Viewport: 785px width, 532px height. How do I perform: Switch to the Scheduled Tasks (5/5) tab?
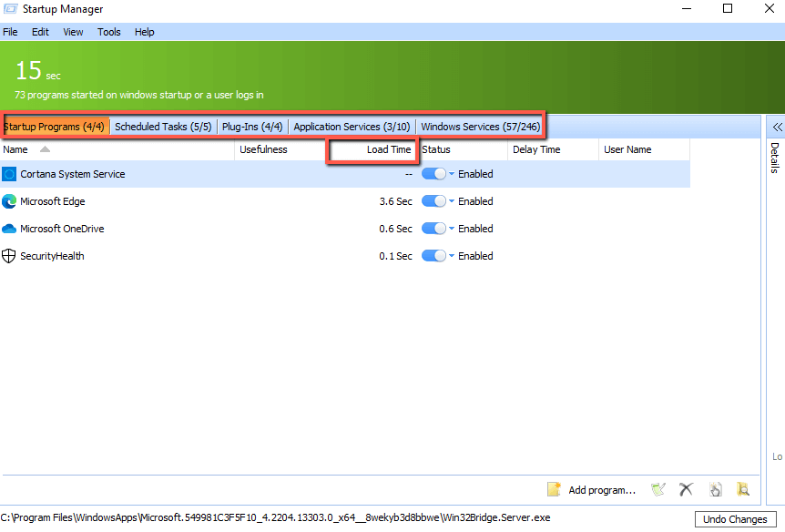[x=163, y=127]
